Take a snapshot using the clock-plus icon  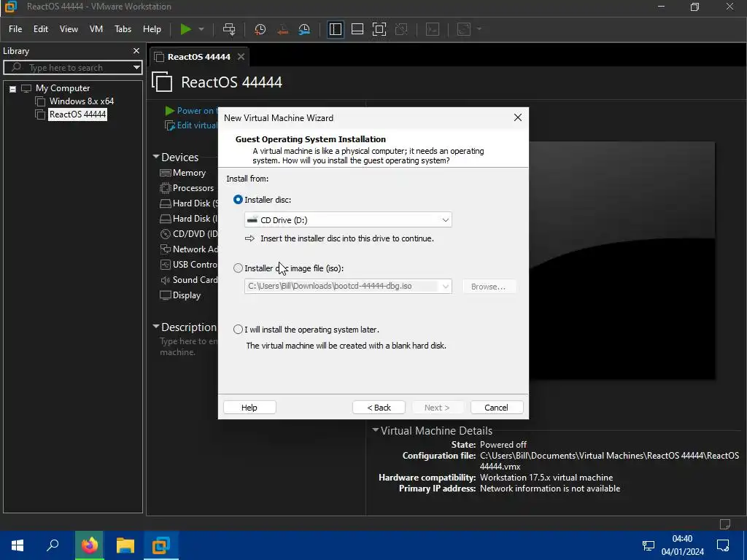click(x=260, y=29)
